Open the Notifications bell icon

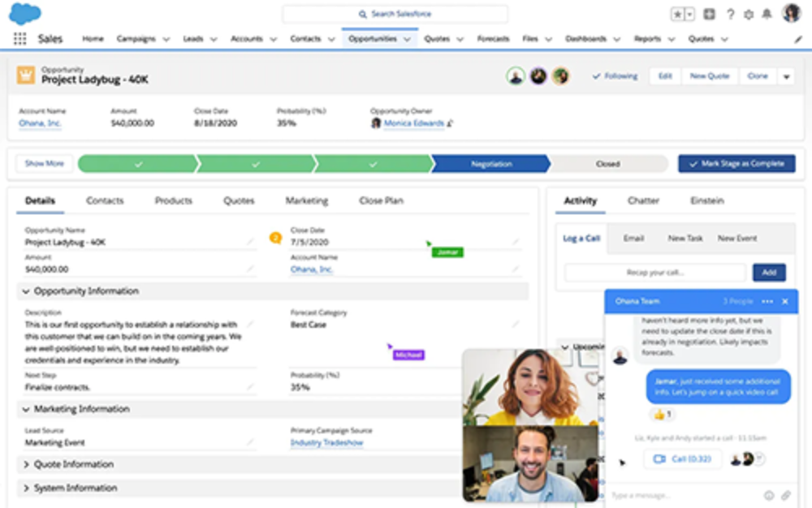point(767,15)
